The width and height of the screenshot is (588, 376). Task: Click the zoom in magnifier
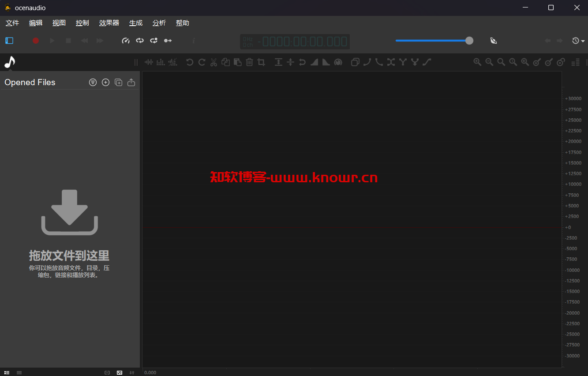coord(477,62)
